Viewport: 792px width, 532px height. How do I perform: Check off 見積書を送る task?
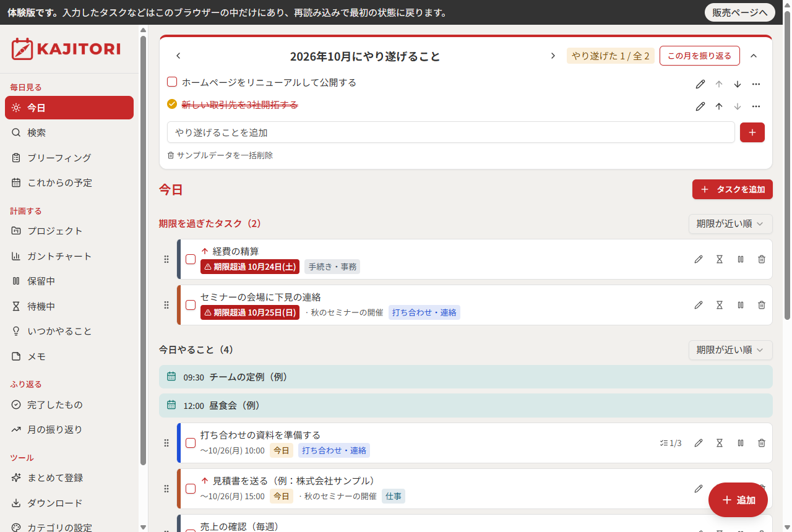click(x=191, y=489)
